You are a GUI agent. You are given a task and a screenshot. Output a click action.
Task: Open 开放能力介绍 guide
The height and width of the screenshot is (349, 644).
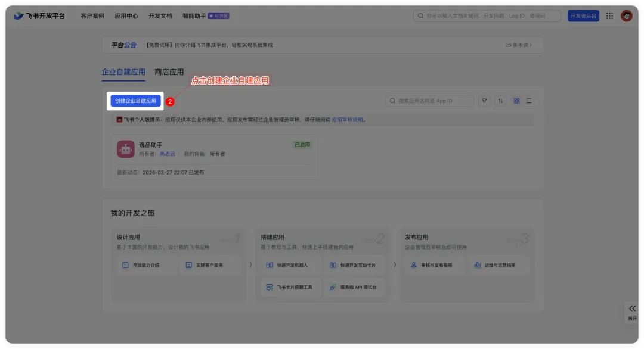[145, 266]
